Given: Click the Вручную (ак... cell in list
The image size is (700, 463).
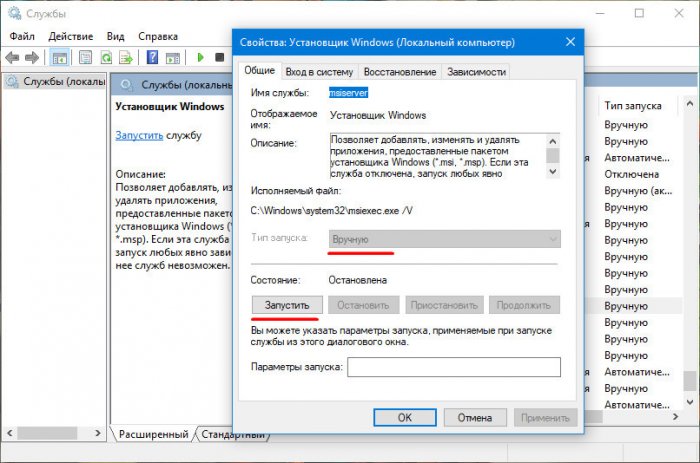Looking at the screenshot, I should click(638, 191).
